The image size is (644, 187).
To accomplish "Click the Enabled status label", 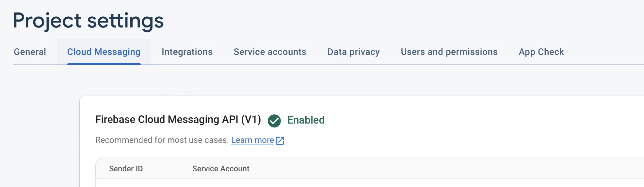I will click(x=306, y=120).
